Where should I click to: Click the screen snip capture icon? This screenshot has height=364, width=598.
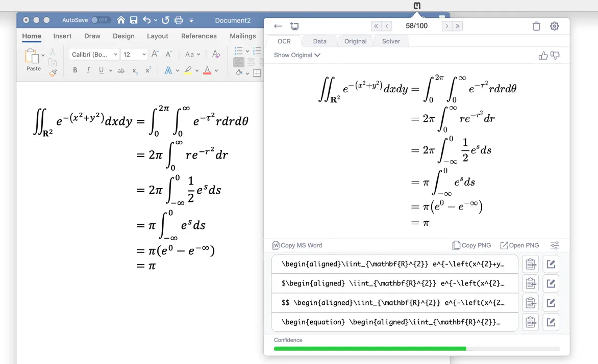point(294,26)
